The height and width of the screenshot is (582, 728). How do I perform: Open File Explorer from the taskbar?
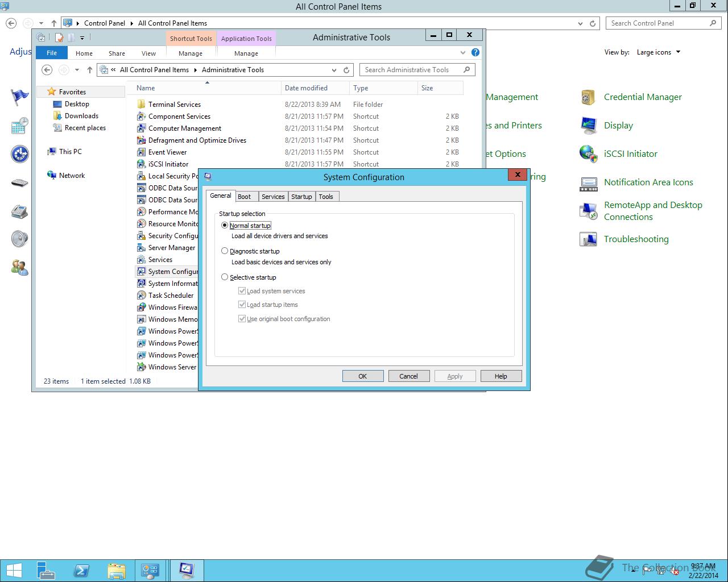click(116, 570)
